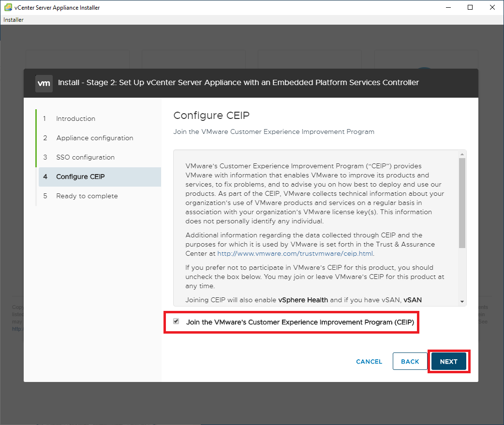
Task: Click the vCenter installer icon in title bar
Action: (8, 7)
